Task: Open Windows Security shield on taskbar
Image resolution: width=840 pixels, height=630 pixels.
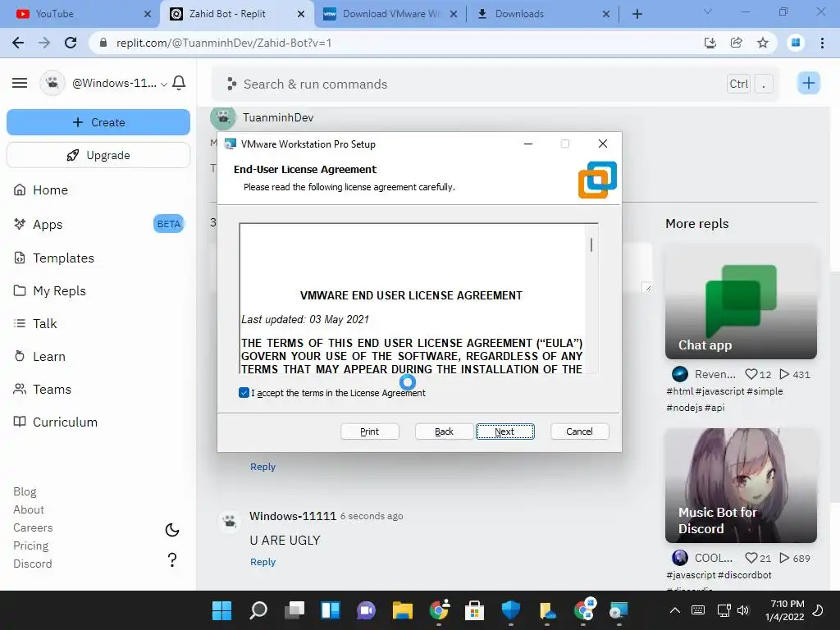Action: click(x=510, y=610)
